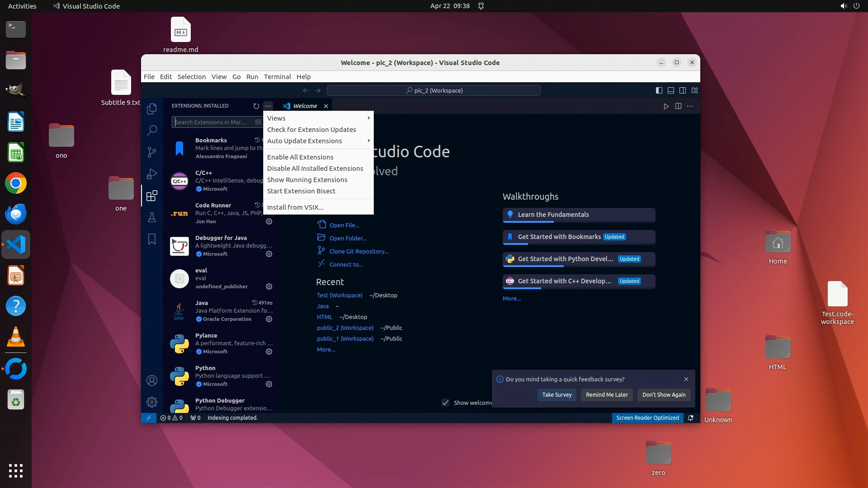This screenshot has width=868, height=488.
Task: Open the extensions filter dropdown in search box
Action: [x=258, y=122]
